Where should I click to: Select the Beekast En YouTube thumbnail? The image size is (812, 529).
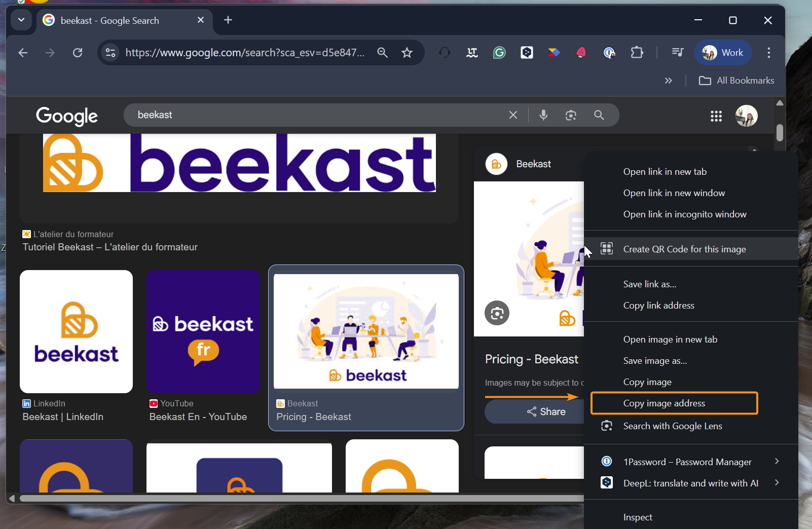pos(203,331)
